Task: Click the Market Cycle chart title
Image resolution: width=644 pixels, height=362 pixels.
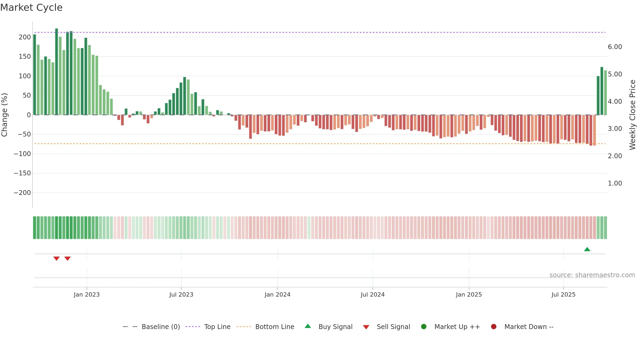Action: click(x=31, y=8)
